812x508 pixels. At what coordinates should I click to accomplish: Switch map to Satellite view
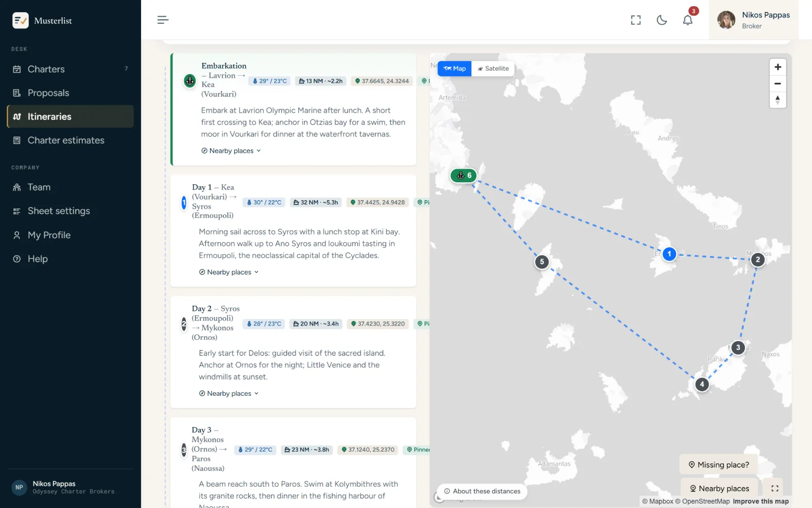[x=493, y=69]
